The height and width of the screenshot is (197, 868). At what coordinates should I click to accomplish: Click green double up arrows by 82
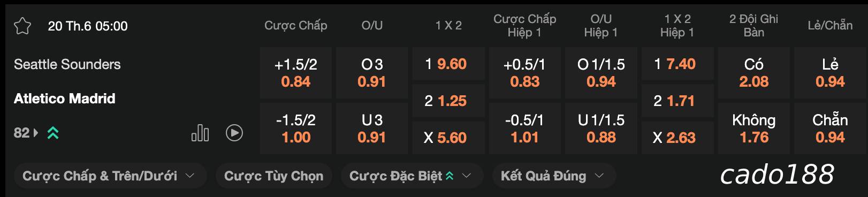pyautogui.click(x=53, y=133)
